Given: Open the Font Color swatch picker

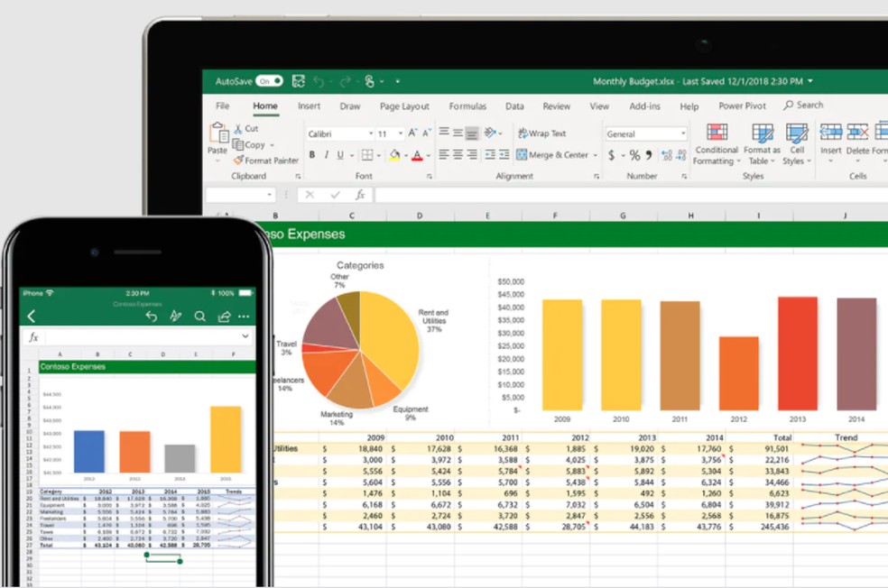Looking at the screenshot, I should (416, 156).
